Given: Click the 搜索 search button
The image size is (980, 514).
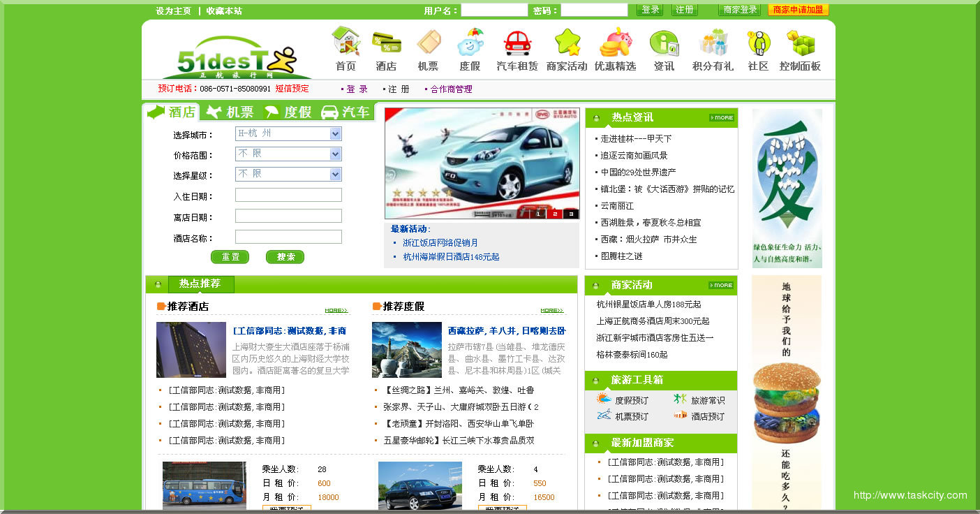Looking at the screenshot, I should point(285,257).
